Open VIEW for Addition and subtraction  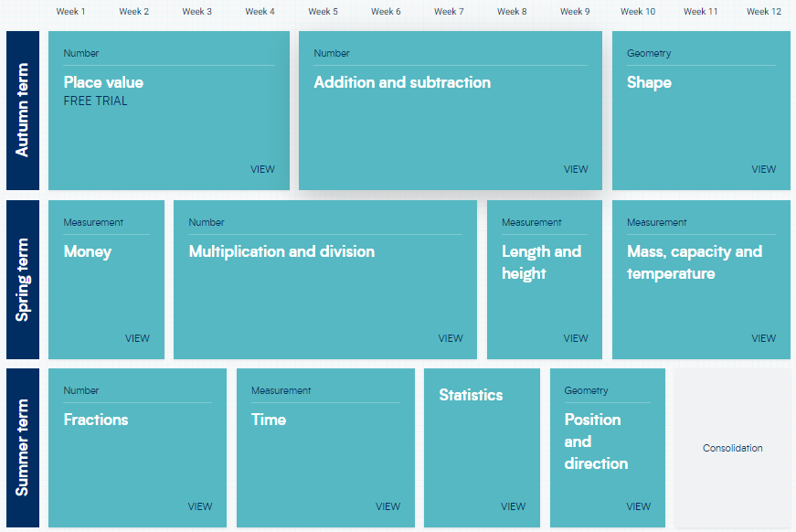click(576, 169)
